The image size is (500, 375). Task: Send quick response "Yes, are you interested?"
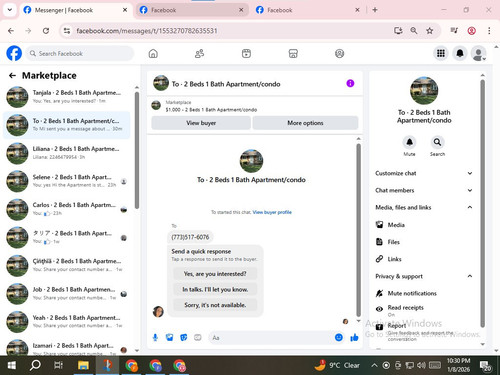tap(215, 274)
